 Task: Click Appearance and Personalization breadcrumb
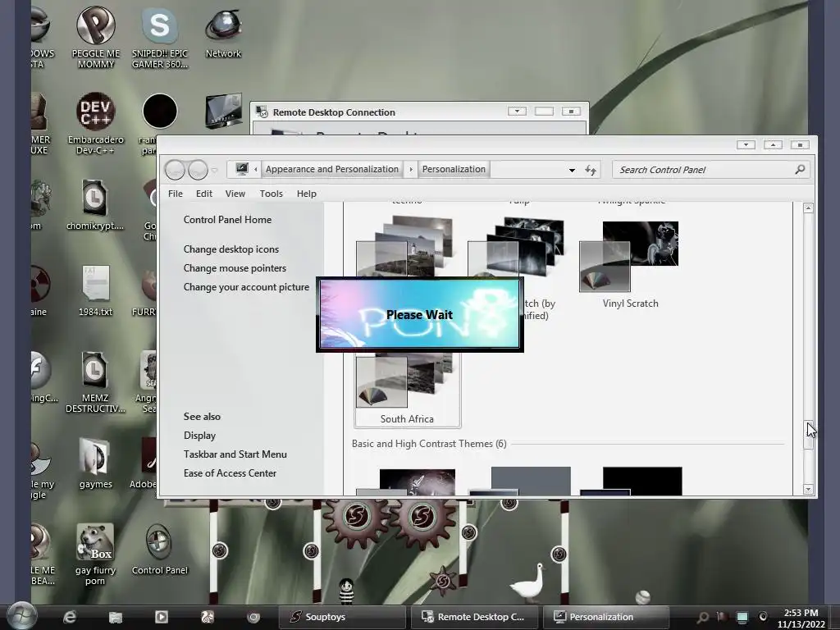332,169
